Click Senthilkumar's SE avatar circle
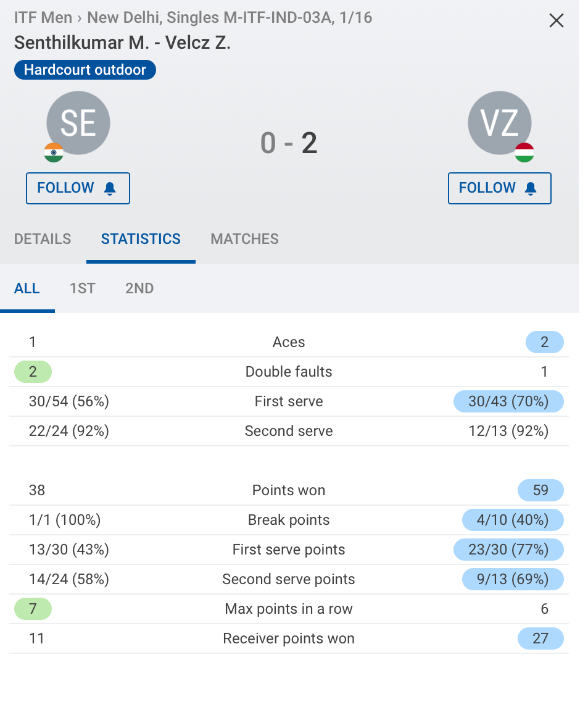 [78, 122]
